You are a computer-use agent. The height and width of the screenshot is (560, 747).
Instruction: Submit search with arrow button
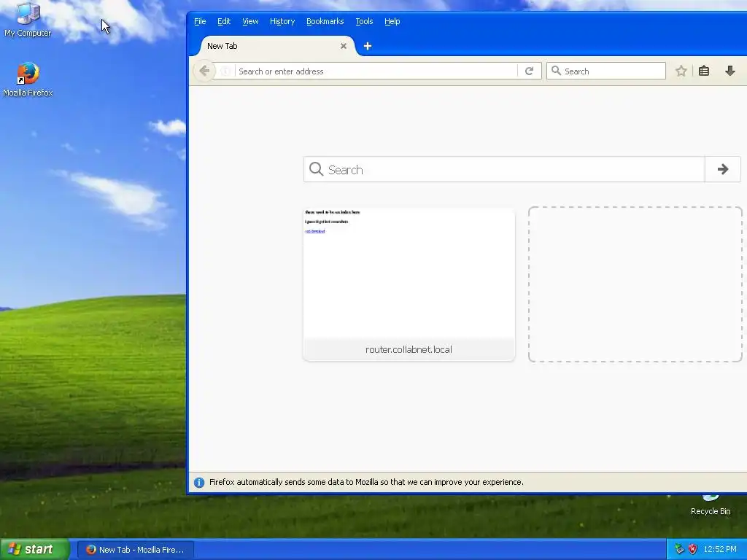[723, 169]
